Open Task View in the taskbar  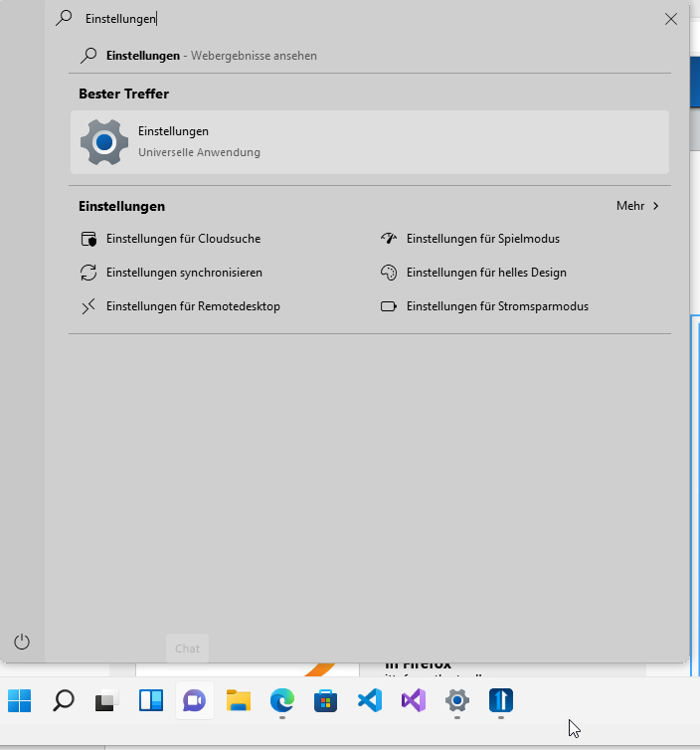click(x=107, y=700)
